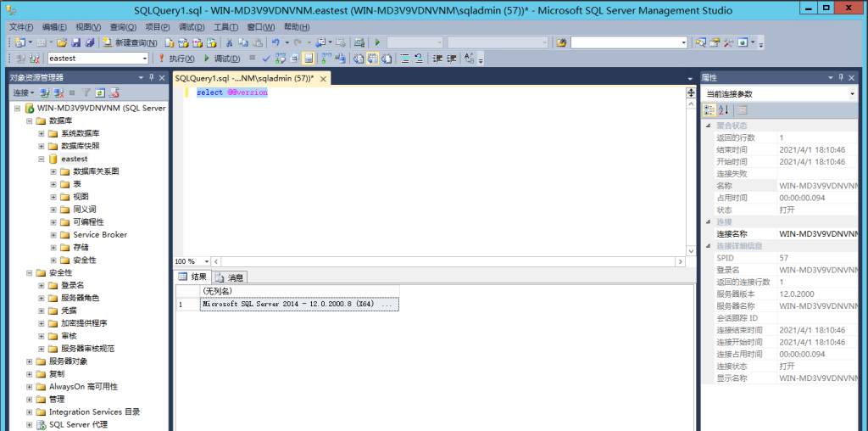This screenshot has width=868, height=431.
Task: Collapse the 安全性 server folder
Action: (29, 272)
